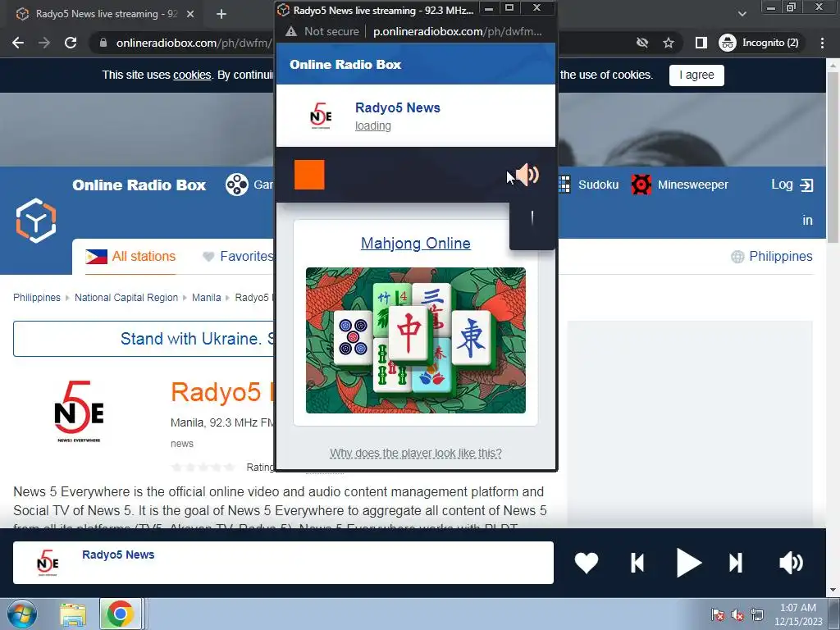Open Windows Explorer from taskbar

(x=73, y=614)
